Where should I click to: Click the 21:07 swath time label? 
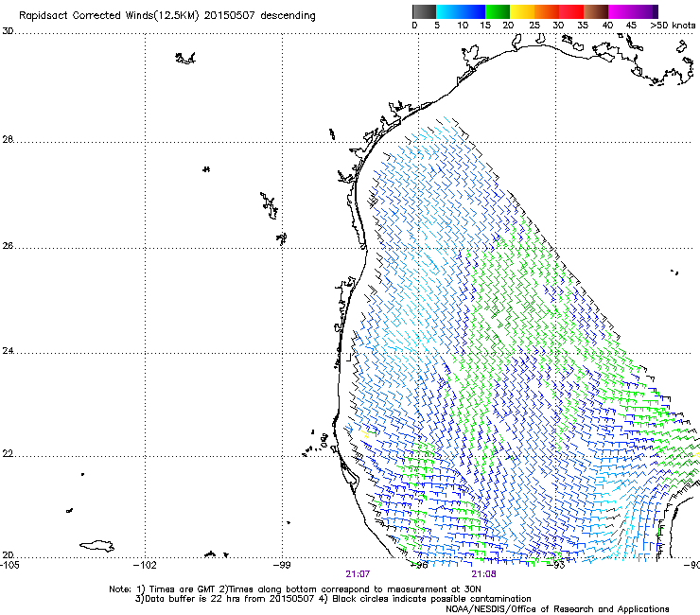[358, 574]
